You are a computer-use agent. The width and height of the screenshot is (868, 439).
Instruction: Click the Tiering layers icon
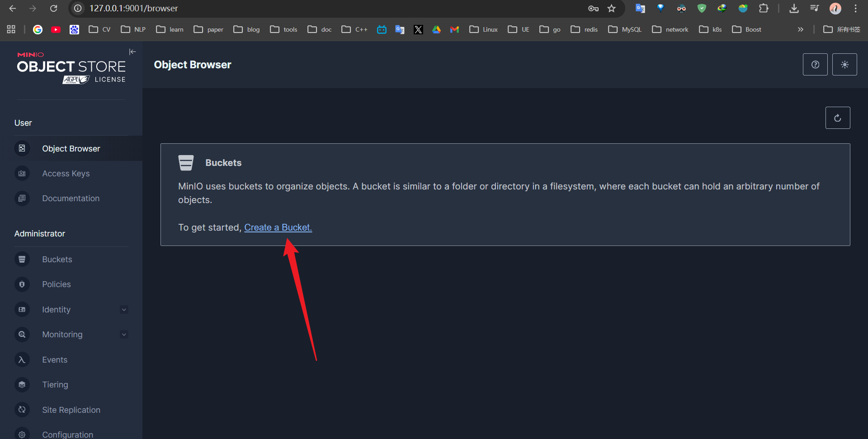(x=22, y=384)
